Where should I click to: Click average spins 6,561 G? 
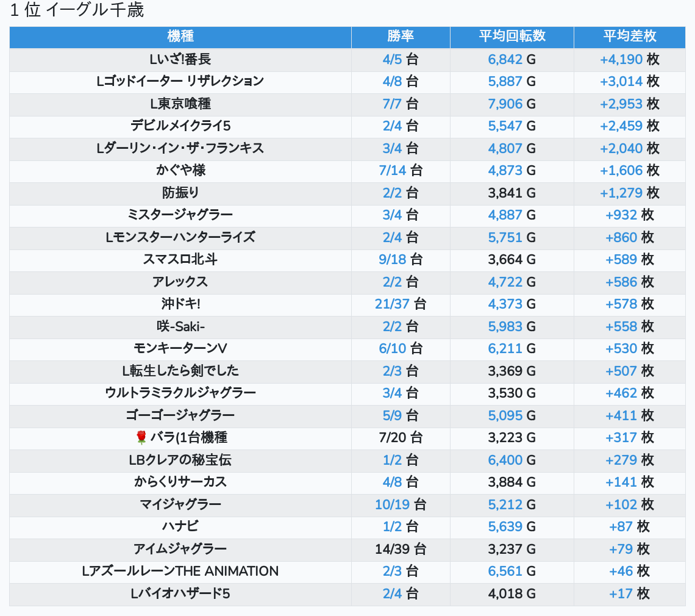click(x=512, y=571)
